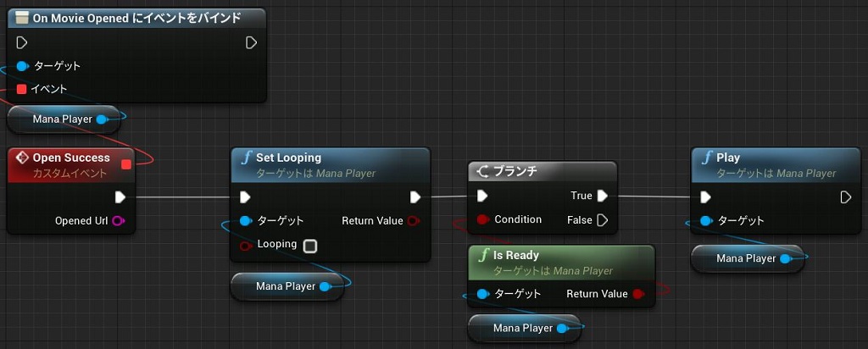
Task: Select the Open Success event header
Action: [71, 165]
